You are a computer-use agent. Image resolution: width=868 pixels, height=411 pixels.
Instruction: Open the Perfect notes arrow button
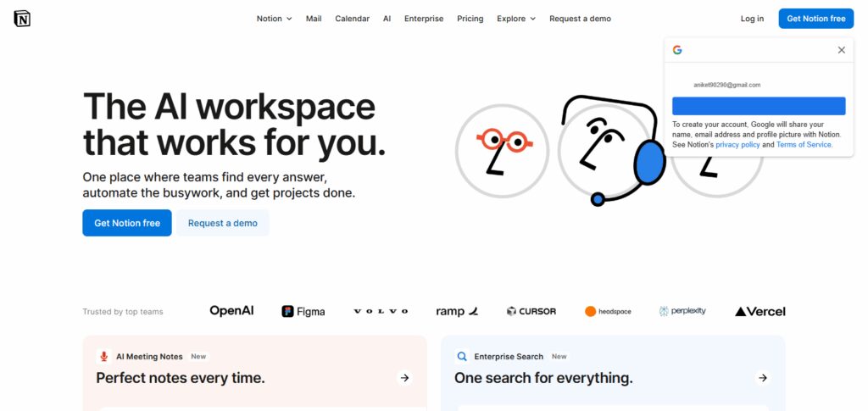(404, 378)
